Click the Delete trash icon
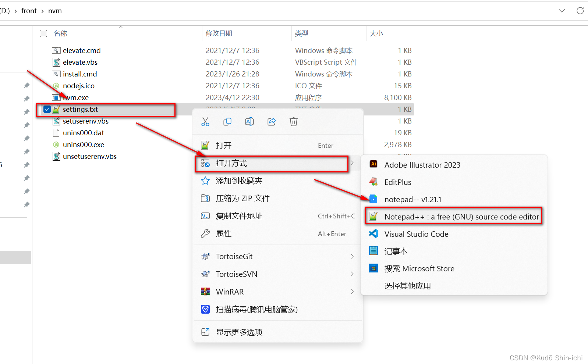 coord(294,122)
